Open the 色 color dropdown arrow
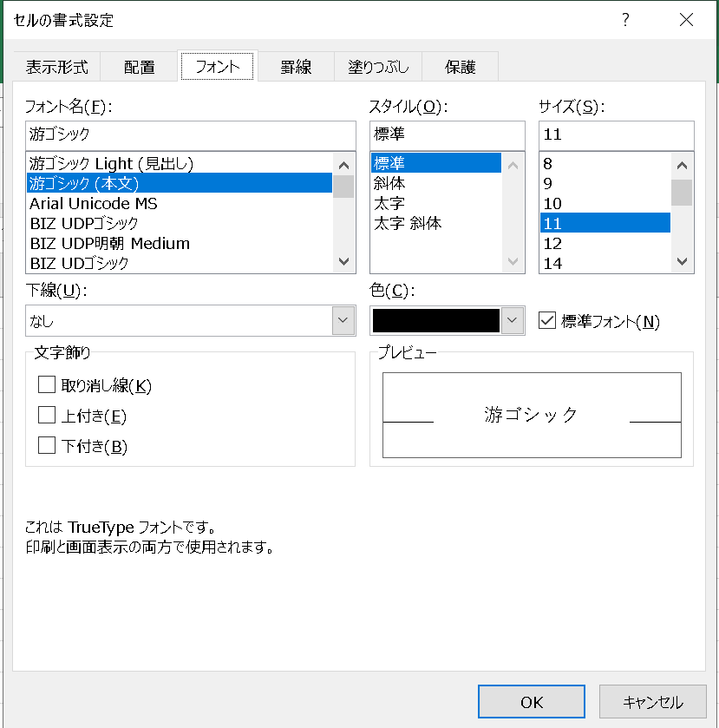Image resolution: width=719 pixels, height=728 pixels. pyautogui.click(x=512, y=320)
